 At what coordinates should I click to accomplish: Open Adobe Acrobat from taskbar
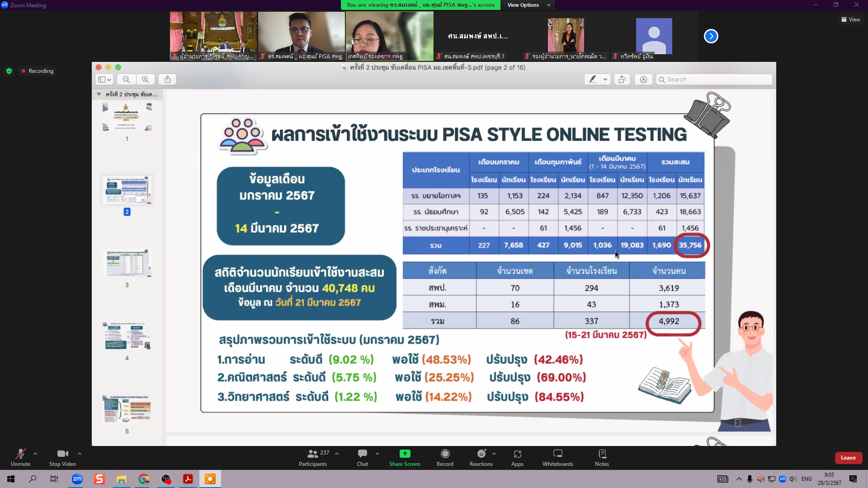point(188,479)
